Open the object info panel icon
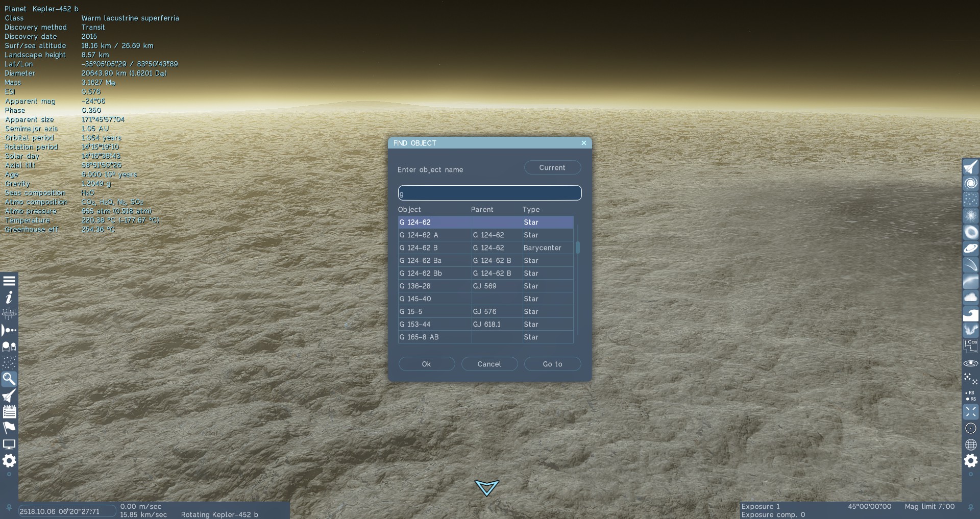The width and height of the screenshot is (980, 519). tap(9, 298)
